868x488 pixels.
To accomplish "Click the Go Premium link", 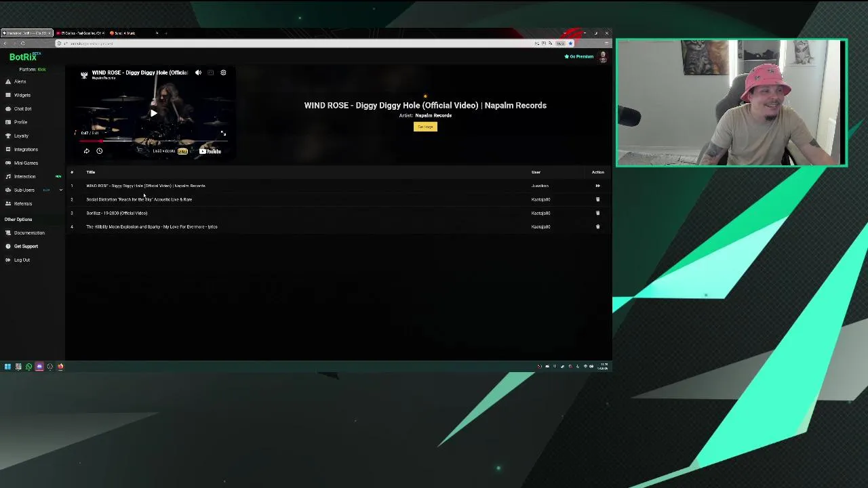I will coord(579,57).
